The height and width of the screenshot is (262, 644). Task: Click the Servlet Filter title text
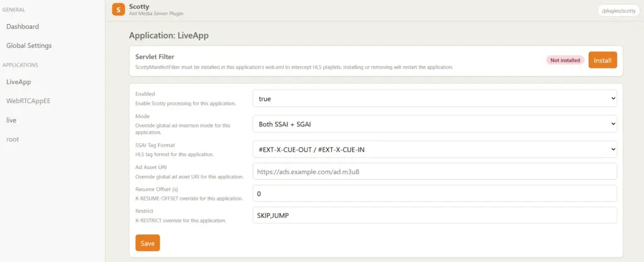pyautogui.click(x=155, y=57)
